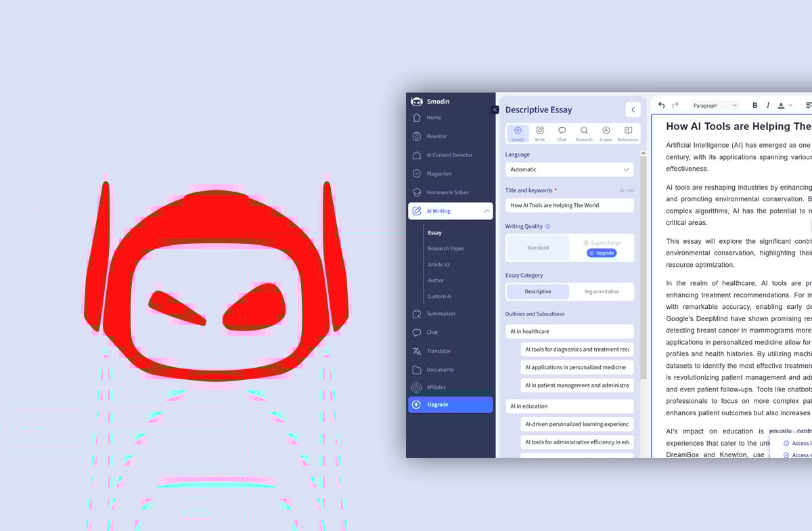Collapse the sidebar with the double-chevron icon
This screenshot has height=531, width=812.
coord(495,110)
